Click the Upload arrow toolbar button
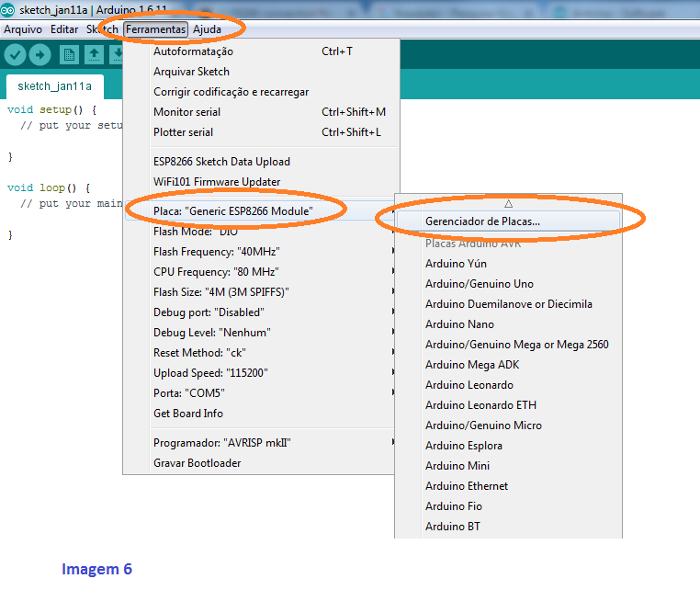 40,55
